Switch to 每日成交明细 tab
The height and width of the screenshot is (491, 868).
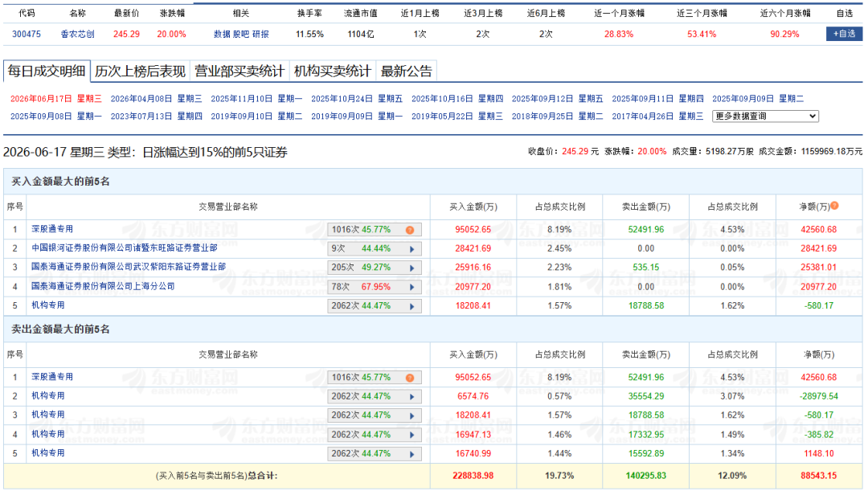(47, 71)
